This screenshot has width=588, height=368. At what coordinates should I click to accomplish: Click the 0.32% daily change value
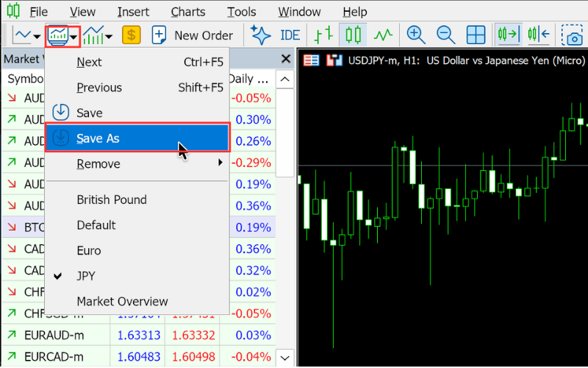point(253,270)
